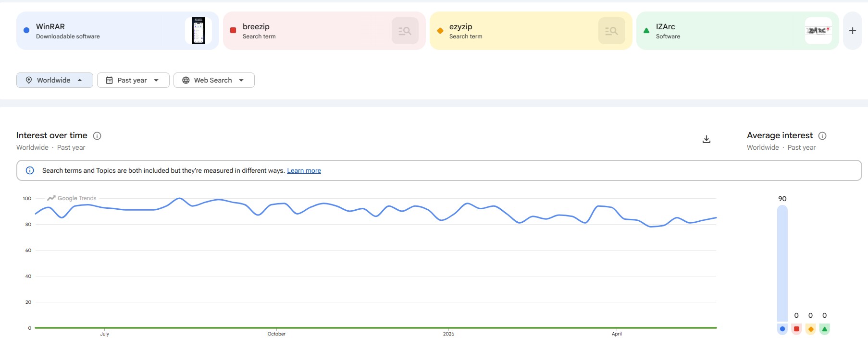Select the IZArc comparison term card
This screenshot has height=348, width=868.
738,31
